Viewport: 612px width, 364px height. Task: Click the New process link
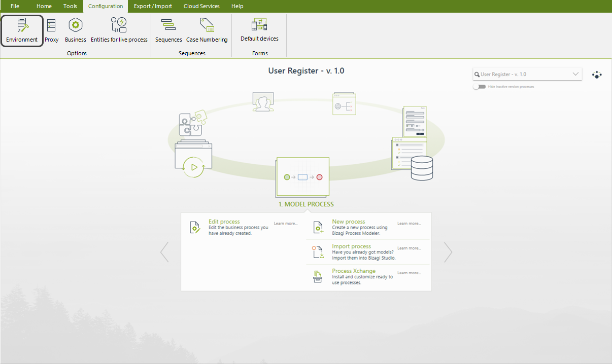click(349, 222)
